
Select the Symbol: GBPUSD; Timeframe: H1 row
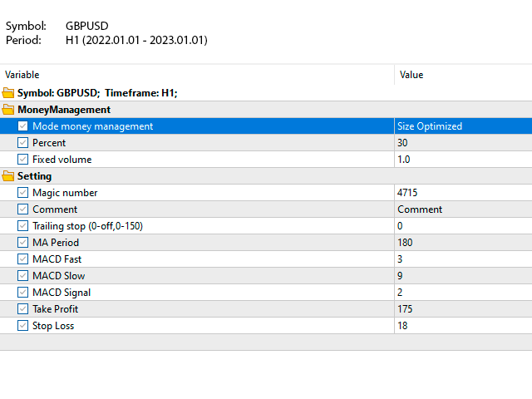[266, 92]
